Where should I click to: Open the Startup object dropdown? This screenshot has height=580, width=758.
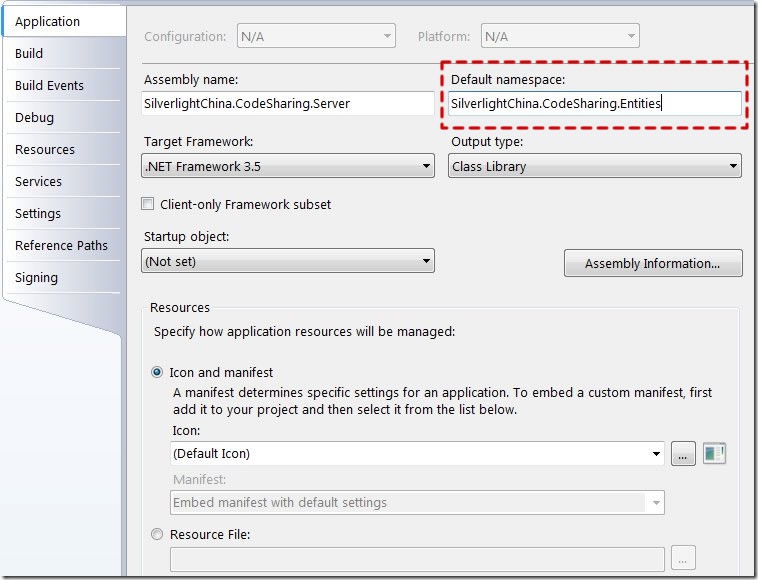[288, 261]
